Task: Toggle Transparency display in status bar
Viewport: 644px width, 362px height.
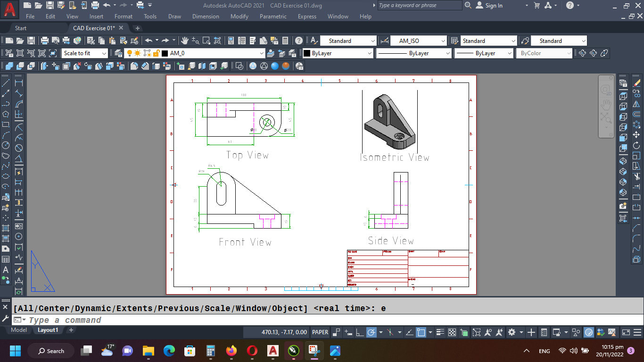Action: coord(452,332)
